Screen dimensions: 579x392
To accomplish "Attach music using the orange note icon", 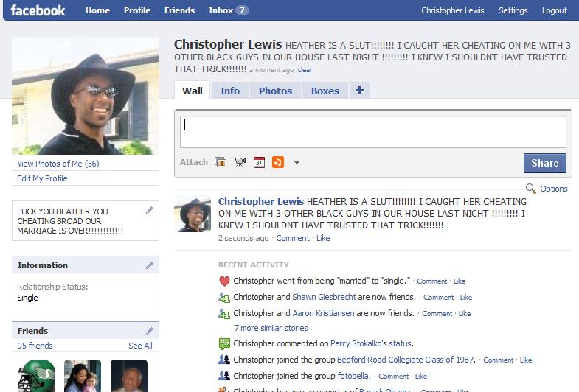I will point(278,162).
